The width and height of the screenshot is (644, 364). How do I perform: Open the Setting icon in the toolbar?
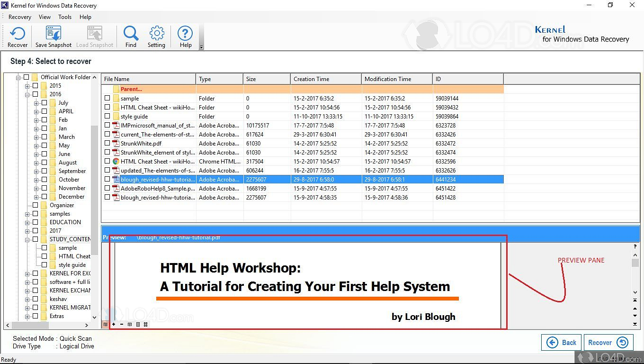[x=156, y=33]
